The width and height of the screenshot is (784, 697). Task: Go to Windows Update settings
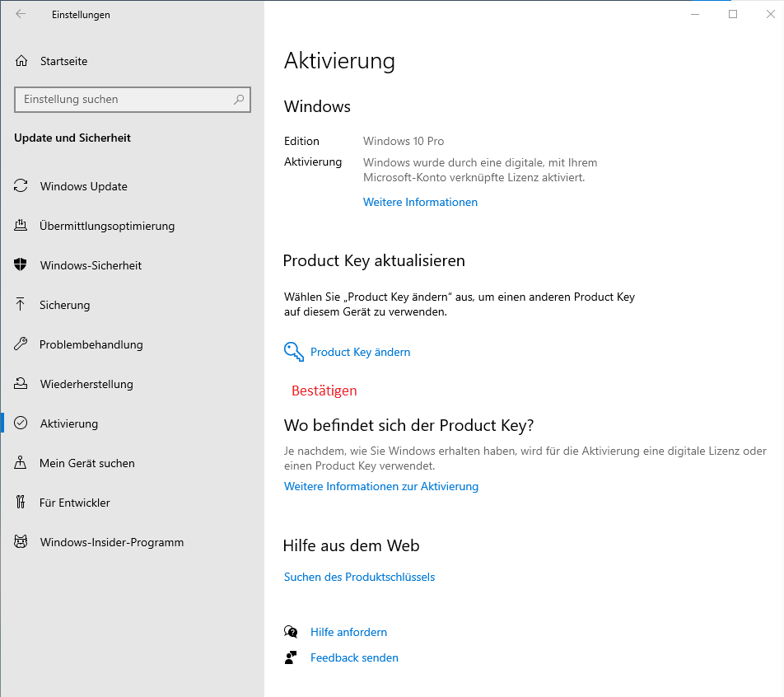pos(83,186)
